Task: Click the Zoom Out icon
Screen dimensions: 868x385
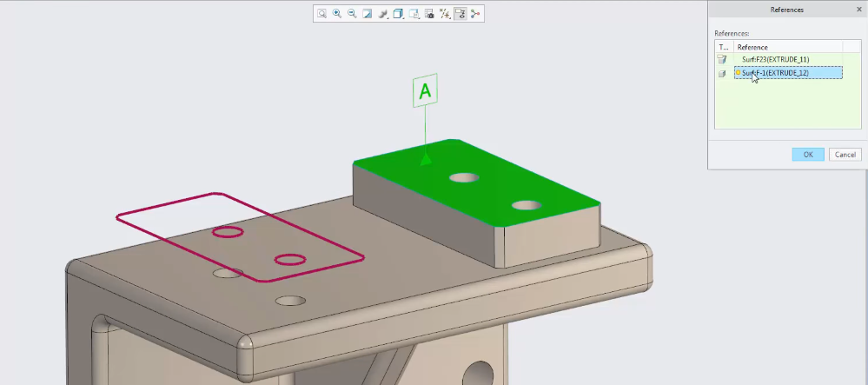Action: click(x=352, y=14)
